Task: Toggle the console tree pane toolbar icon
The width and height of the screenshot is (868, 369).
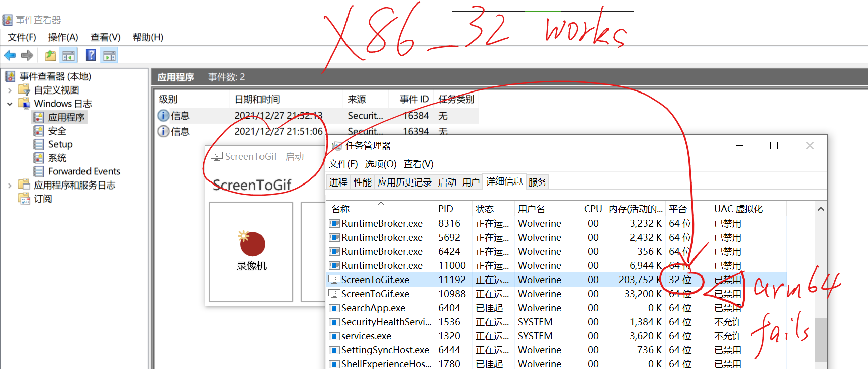Action: click(x=68, y=55)
